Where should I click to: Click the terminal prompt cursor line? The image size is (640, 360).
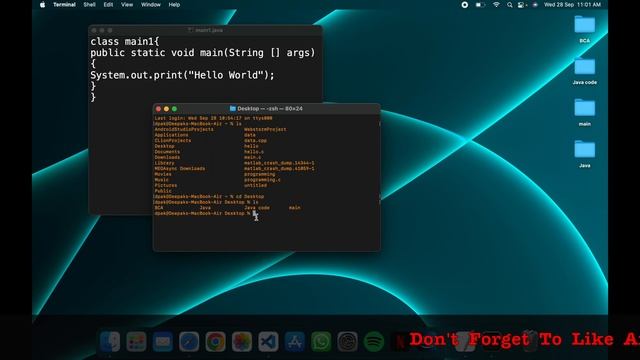(x=206, y=213)
